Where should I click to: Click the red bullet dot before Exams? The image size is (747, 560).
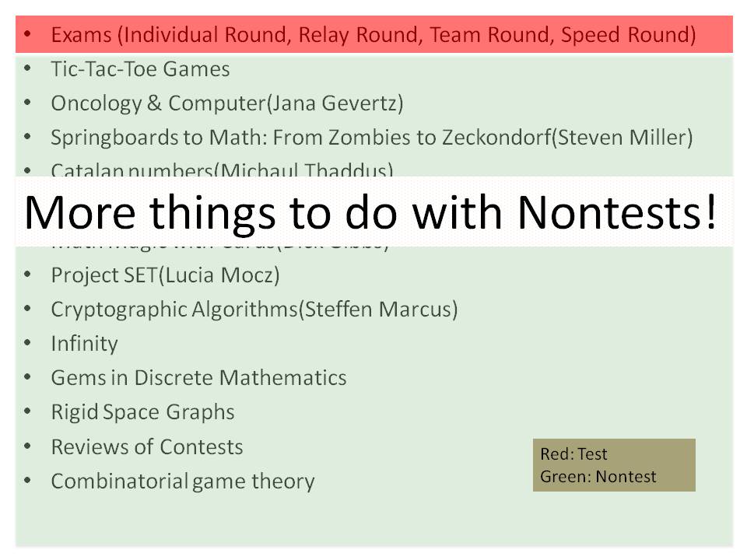[x=28, y=35]
